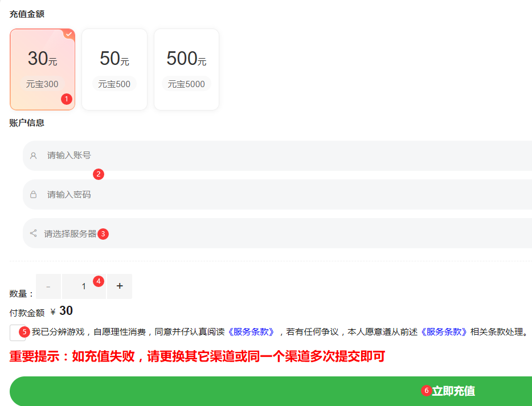Choose the 50元 元宝500 card
This screenshot has height=406, width=532.
point(114,69)
